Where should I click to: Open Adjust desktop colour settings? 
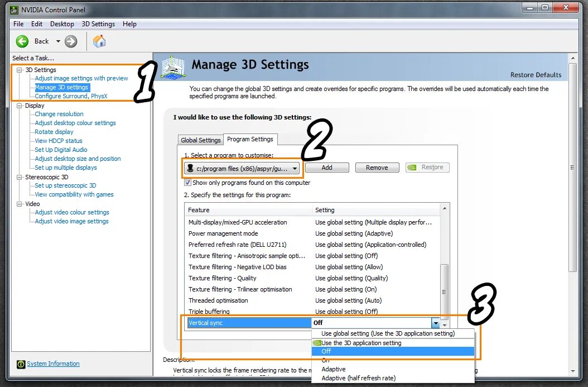[x=75, y=123]
